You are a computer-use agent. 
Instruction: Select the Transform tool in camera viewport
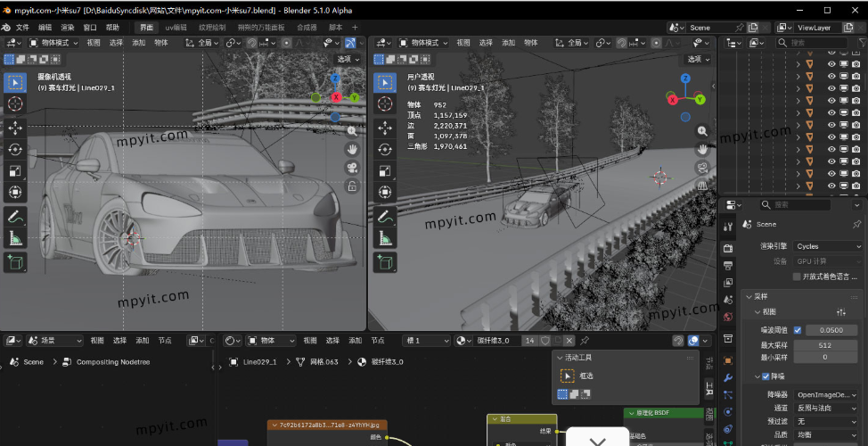point(15,193)
